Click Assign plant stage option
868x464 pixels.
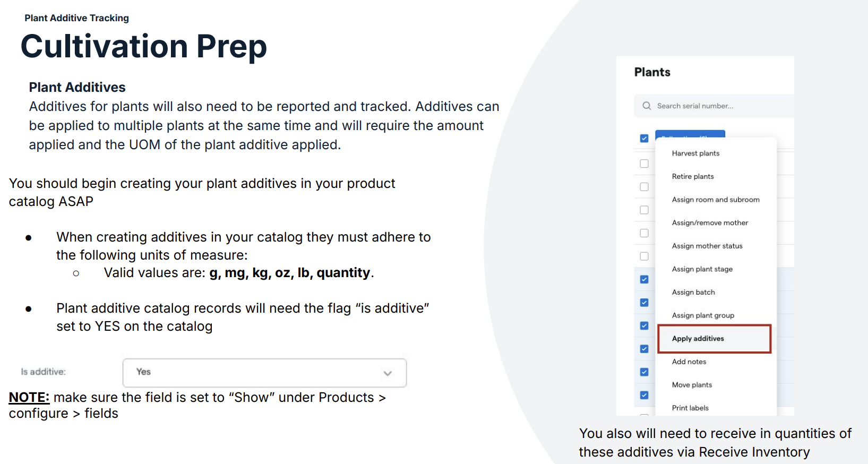point(702,269)
